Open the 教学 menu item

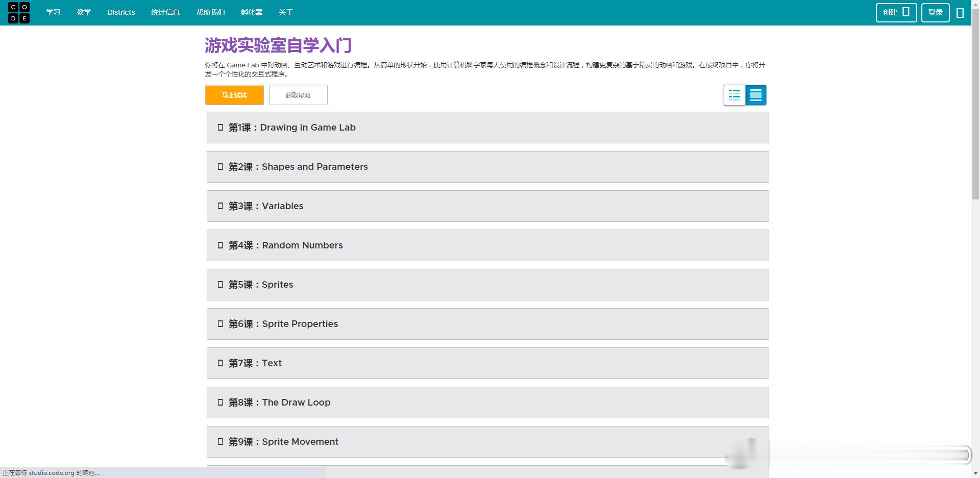point(84,12)
